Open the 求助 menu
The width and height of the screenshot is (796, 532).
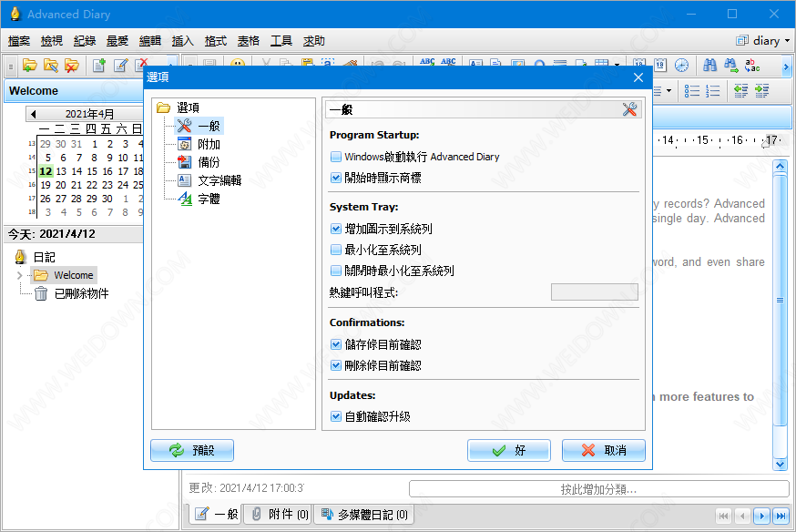tap(313, 41)
